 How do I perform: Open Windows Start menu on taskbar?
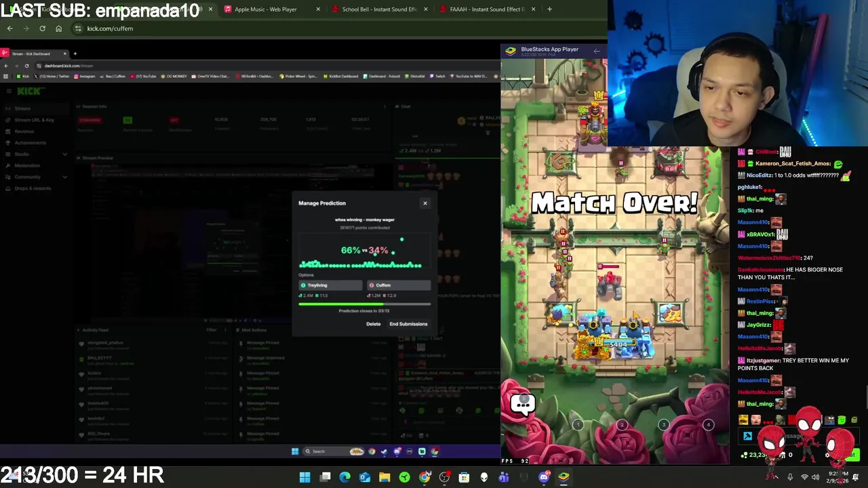point(305,477)
